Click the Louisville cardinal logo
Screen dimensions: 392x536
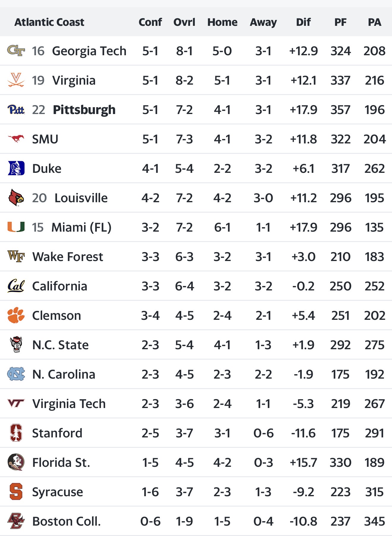click(x=16, y=198)
